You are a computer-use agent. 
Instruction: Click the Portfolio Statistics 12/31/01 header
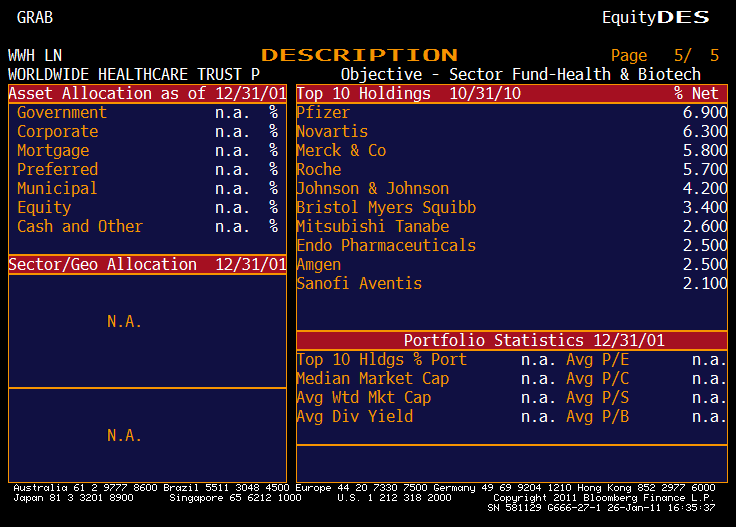[x=512, y=340]
